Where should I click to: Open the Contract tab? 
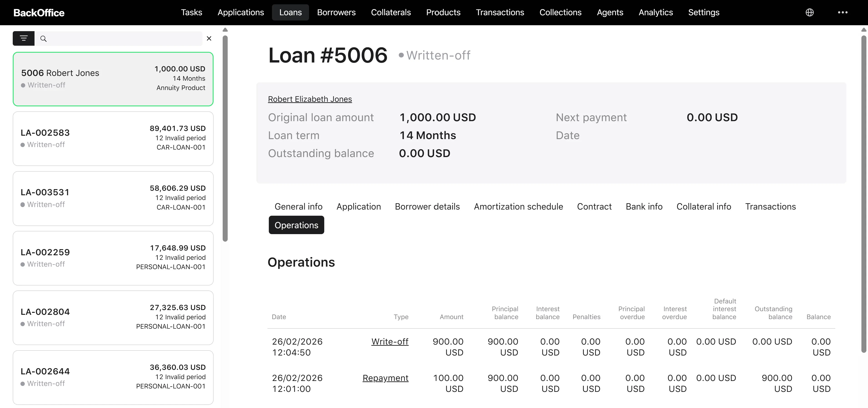594,206
